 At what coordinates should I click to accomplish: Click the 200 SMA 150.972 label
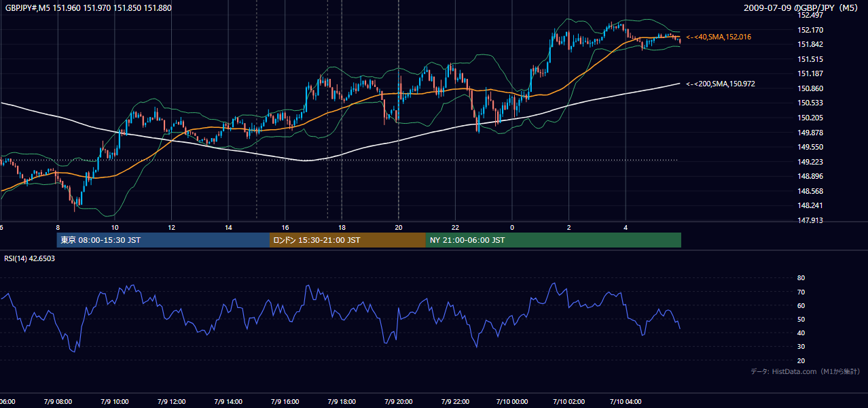(x=721, y=84)
